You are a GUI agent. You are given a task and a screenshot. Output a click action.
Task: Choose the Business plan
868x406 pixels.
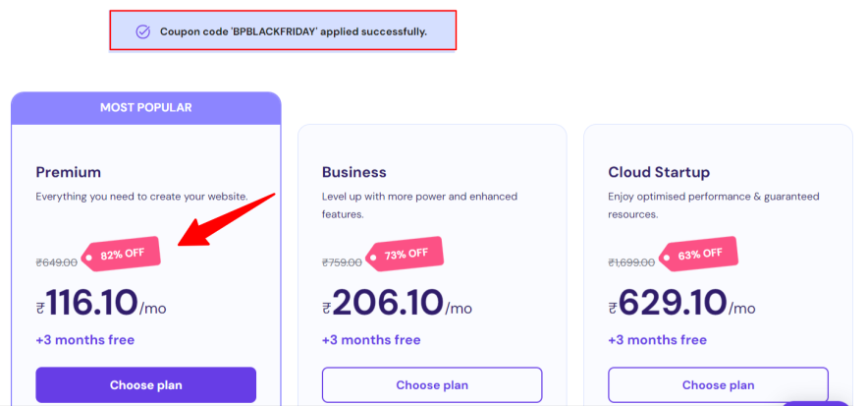(x=432, y=384)
